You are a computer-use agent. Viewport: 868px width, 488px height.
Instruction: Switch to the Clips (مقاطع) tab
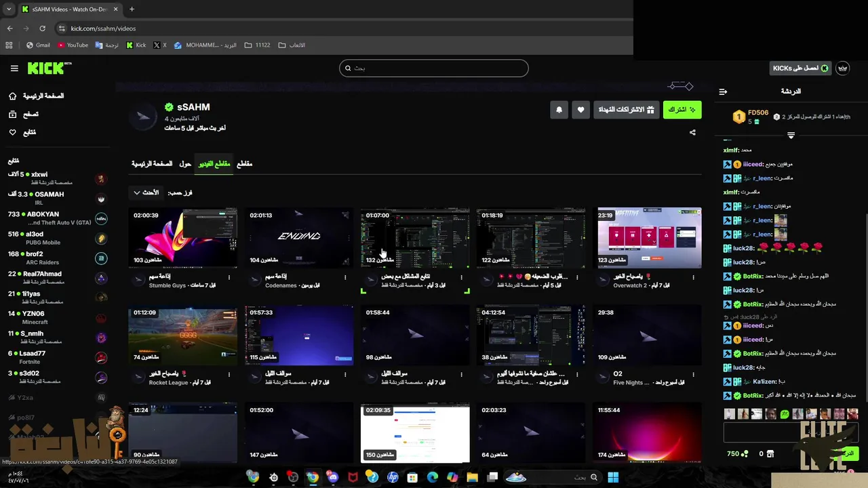click(x=244, y=164)
